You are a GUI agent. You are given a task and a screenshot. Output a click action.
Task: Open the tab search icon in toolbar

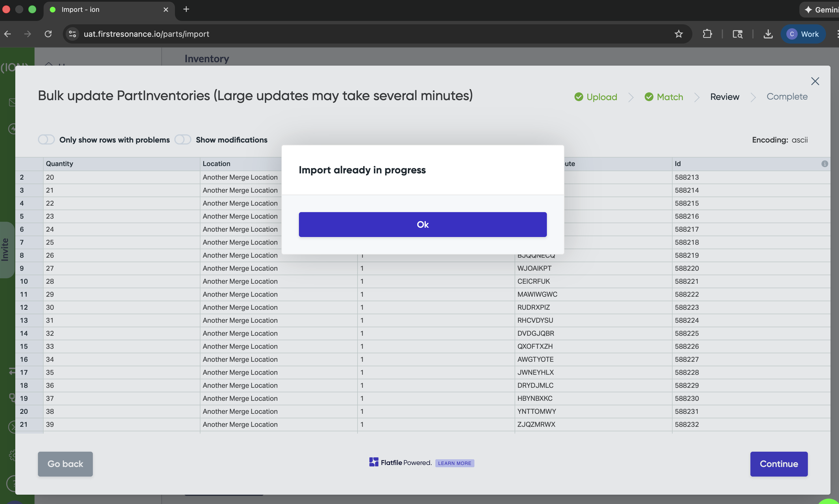(737, 34)
